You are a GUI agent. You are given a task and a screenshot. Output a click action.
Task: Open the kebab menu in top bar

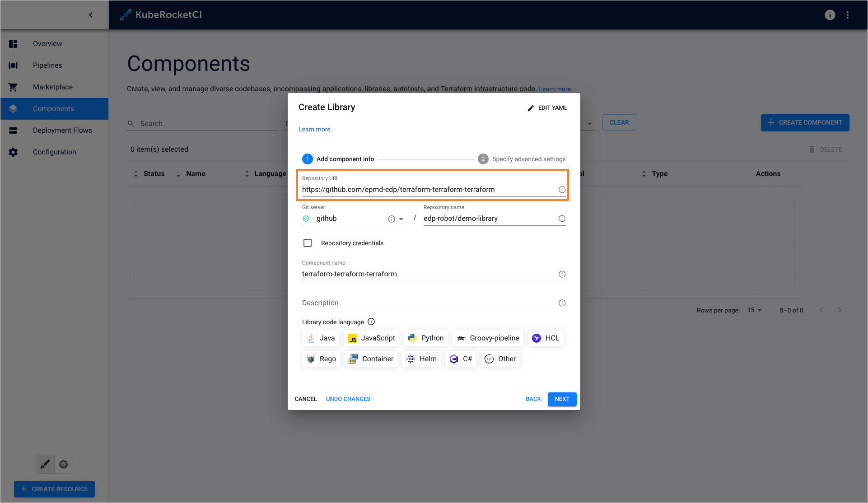click(x=848, y=15)
